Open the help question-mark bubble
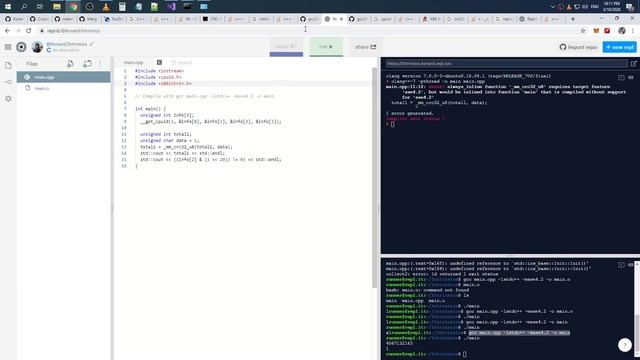 [624, 345]
